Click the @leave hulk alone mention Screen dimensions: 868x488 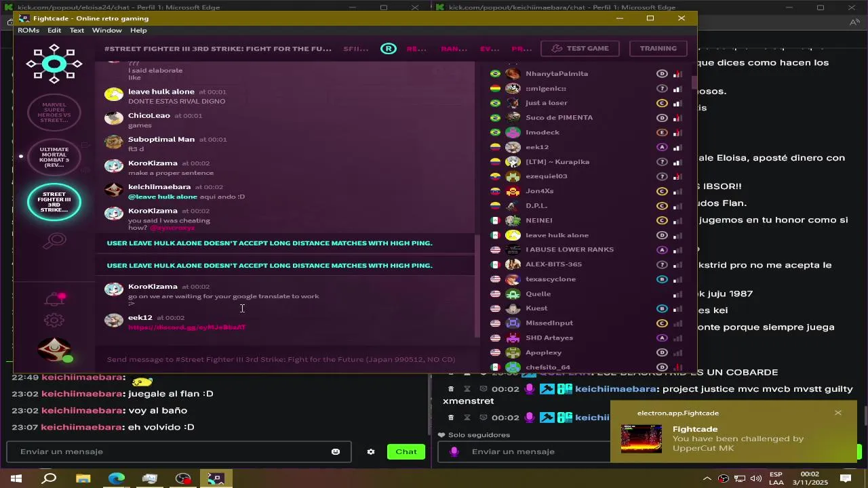pos(163,197)
